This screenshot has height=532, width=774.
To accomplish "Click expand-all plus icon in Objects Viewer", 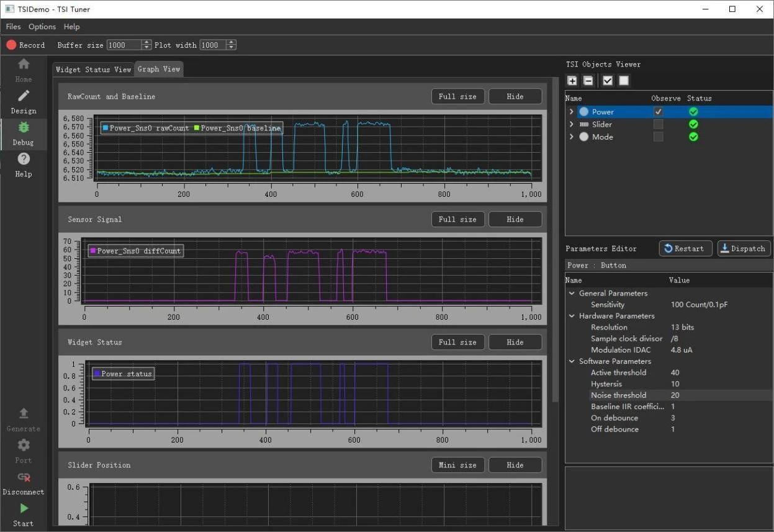I will click(x=572, y=81).
